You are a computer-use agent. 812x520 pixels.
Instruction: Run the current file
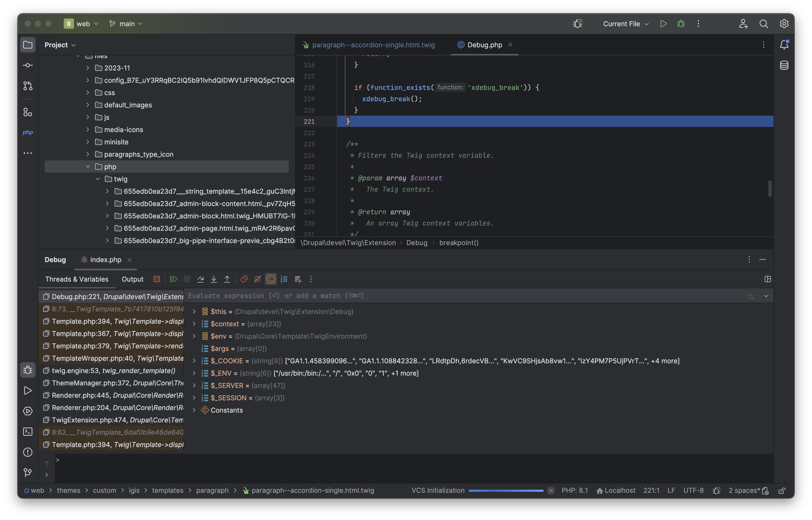coord(663,24)
